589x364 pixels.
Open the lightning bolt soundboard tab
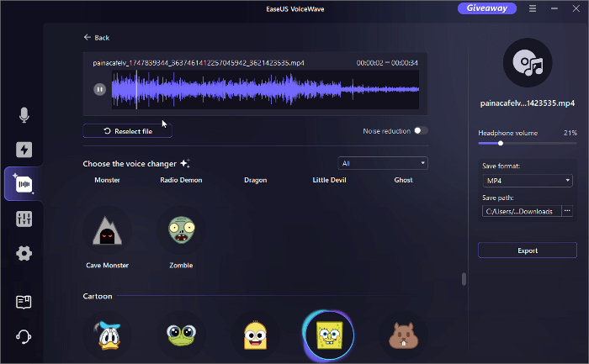[24, 150]
